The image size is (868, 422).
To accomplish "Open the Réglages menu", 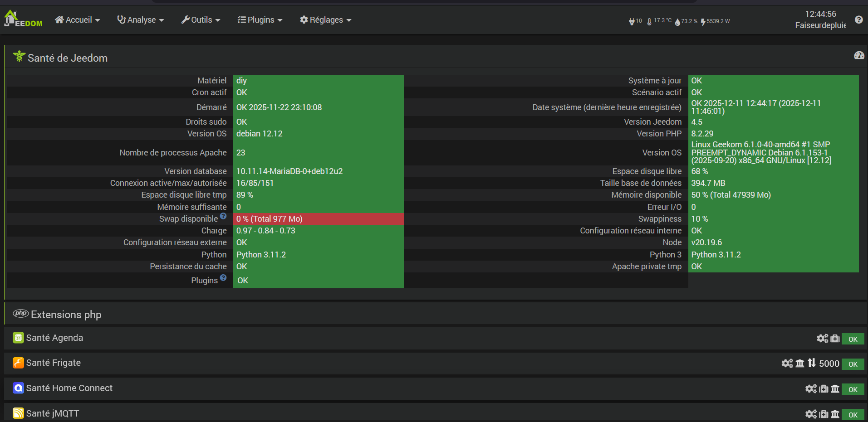I will 325,20.
